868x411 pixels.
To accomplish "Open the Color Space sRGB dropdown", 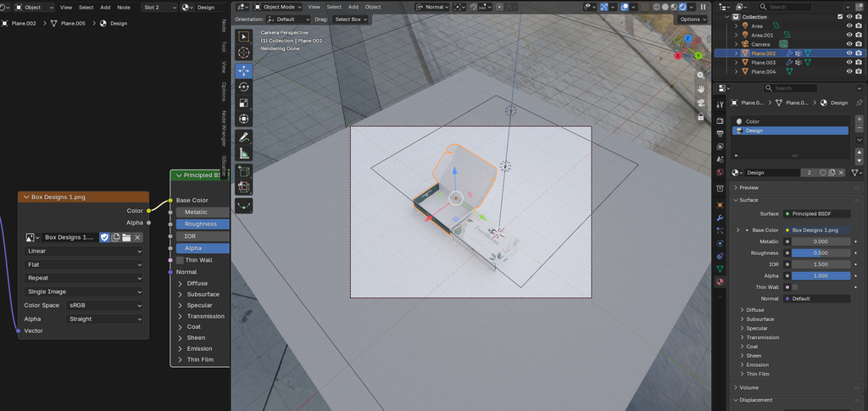I will pyautogui.click(x=104, y=305).
